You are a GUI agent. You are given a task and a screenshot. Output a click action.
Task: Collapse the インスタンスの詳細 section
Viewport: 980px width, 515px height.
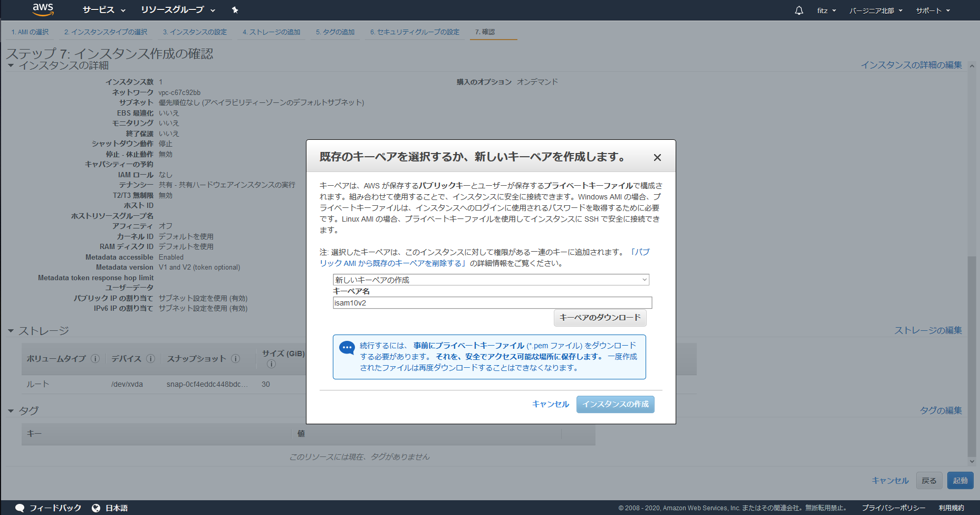(x=11, y=65)
